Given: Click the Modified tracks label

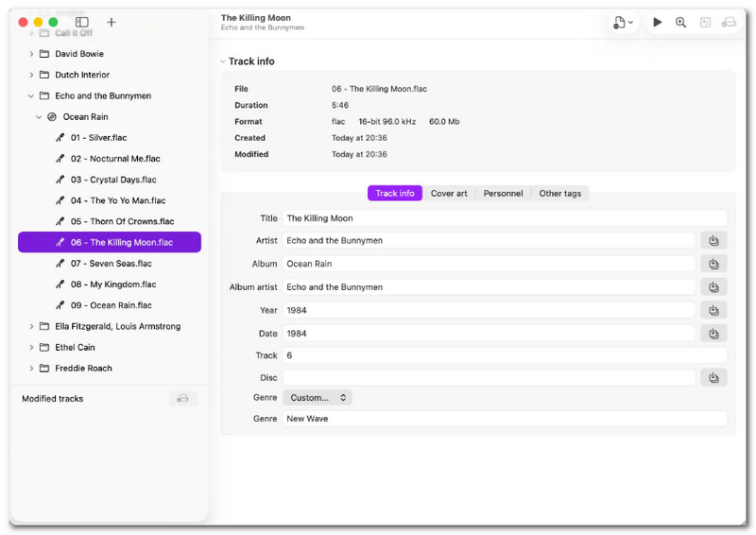Looking at the screenshot, I should coord(53,399).
